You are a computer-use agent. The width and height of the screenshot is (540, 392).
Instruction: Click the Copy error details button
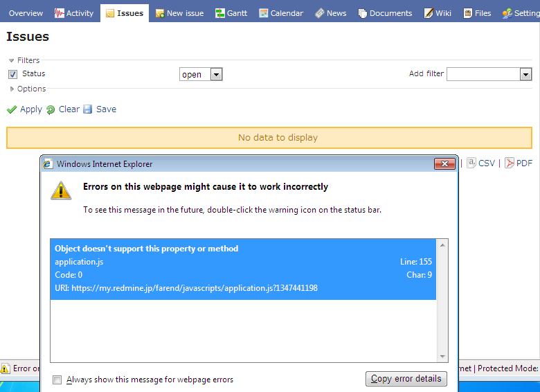click(x=406, y=379)
